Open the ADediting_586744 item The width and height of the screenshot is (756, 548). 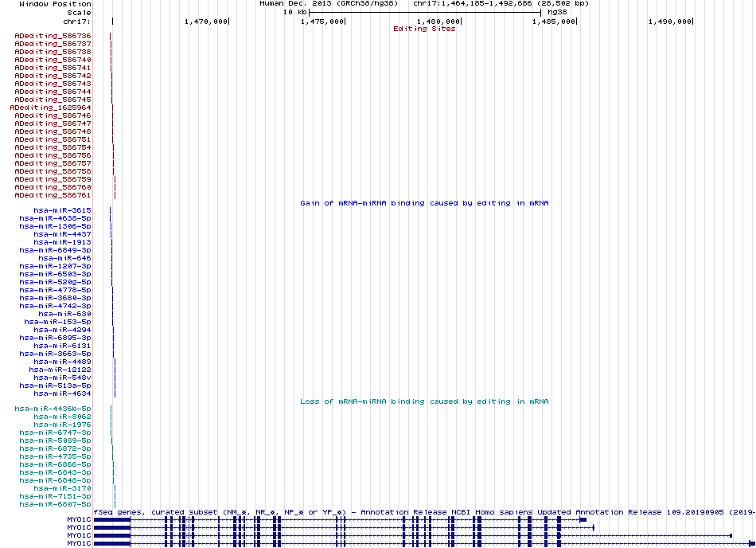(53, 92)
